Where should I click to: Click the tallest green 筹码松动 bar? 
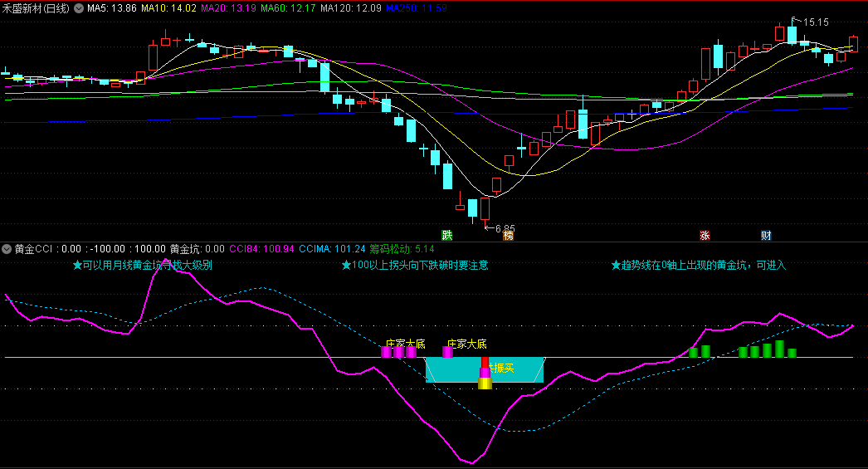tap(779, 349)
